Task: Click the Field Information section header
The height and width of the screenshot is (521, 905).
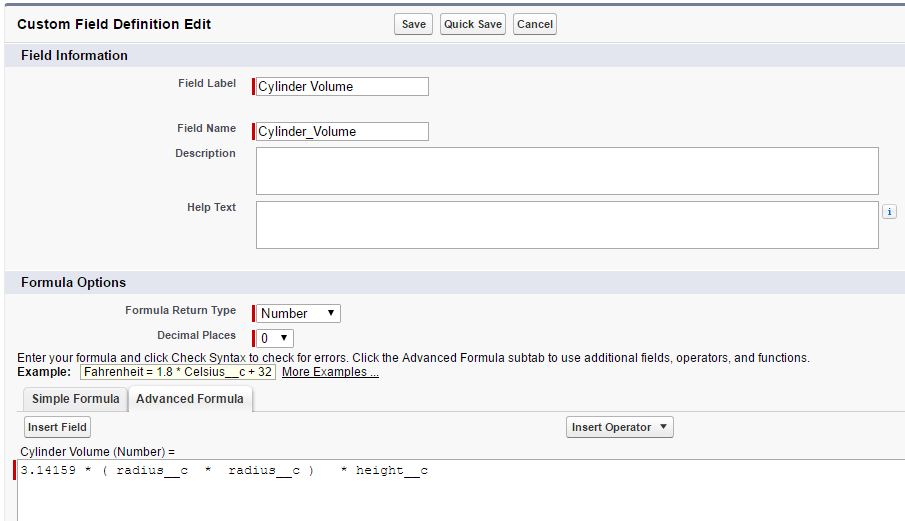Action: click(x=75, y=56)
